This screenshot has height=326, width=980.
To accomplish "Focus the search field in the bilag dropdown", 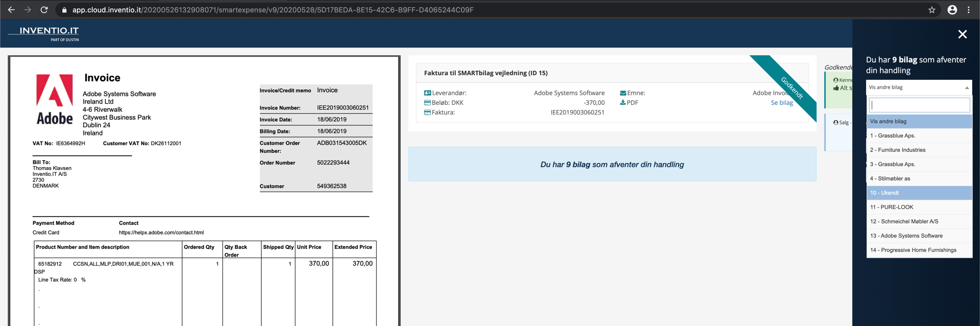I will 919,105.
